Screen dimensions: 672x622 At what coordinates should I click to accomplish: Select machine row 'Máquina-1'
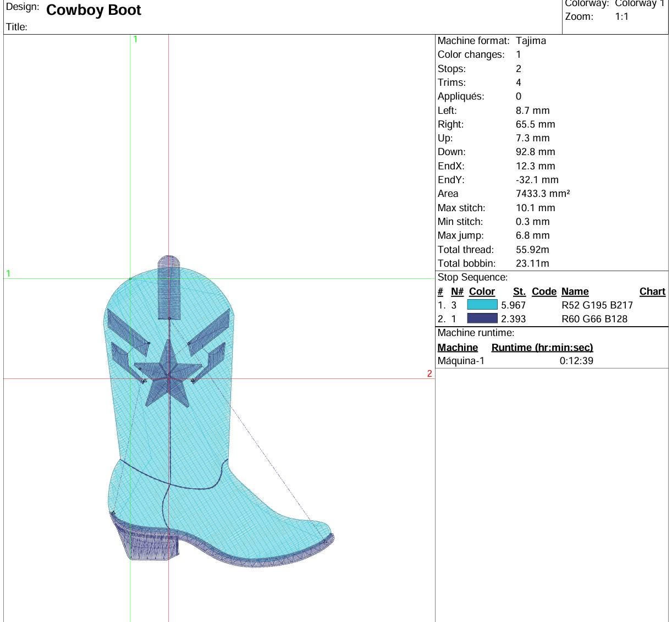[x=461, y=361]
